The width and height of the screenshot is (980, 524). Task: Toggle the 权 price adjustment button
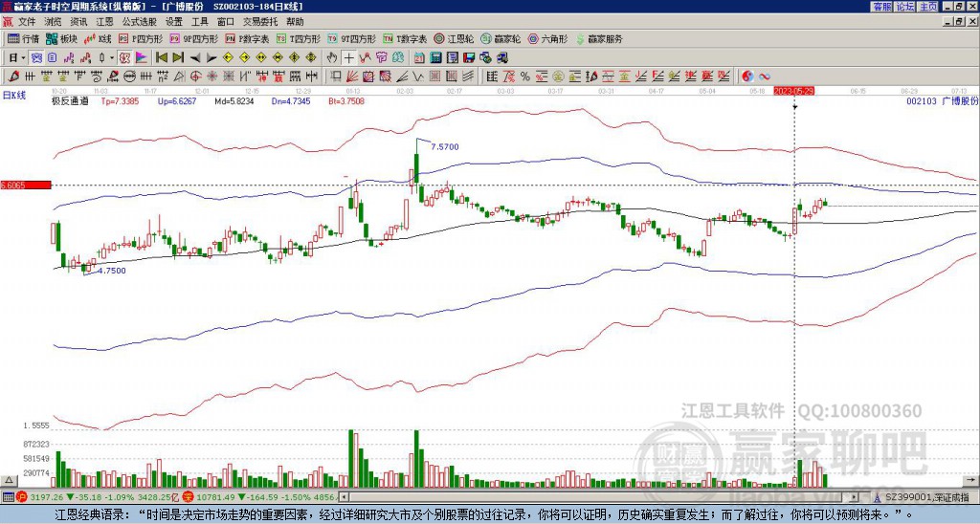[124, 57]
